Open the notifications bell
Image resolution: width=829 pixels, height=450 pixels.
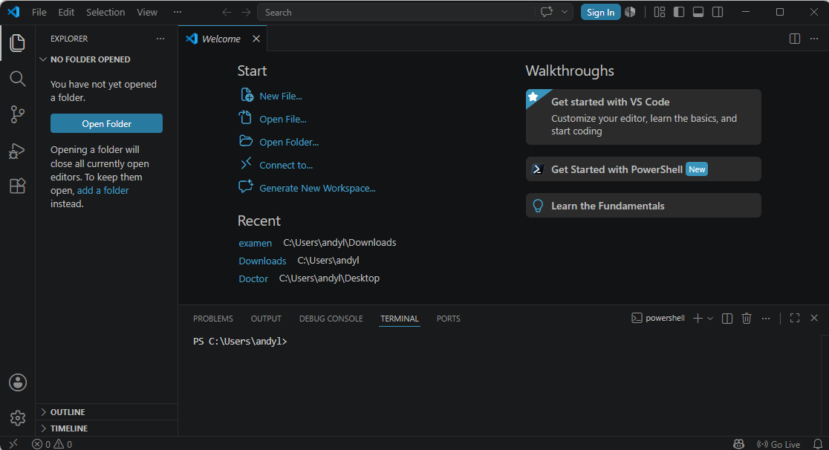pyautogui.click(x=817, y=444)
